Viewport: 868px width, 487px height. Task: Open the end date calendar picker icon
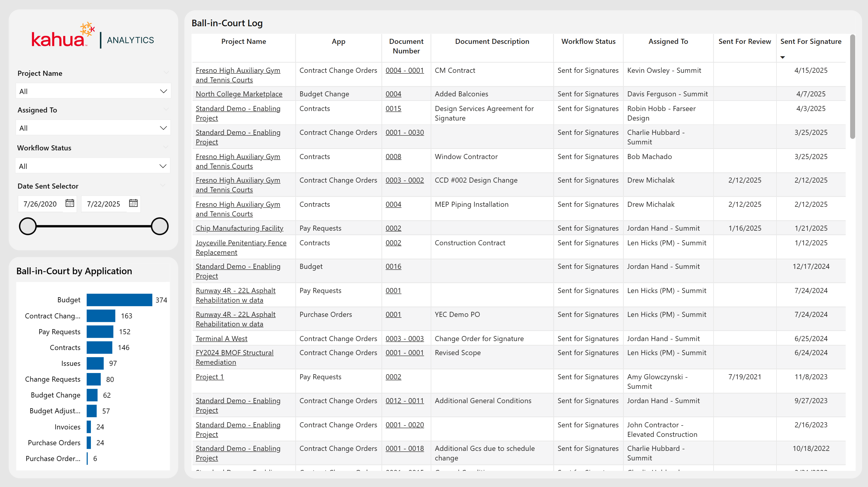(x=133, y=204)
